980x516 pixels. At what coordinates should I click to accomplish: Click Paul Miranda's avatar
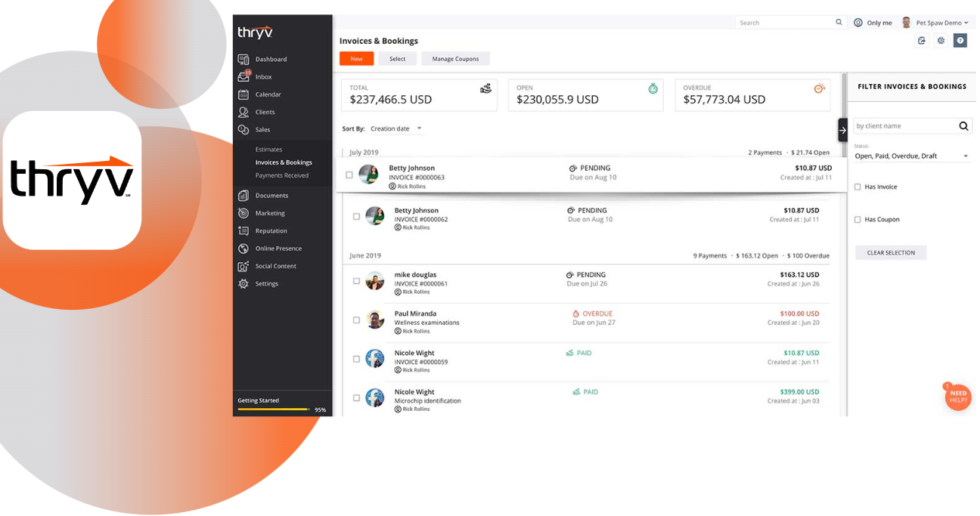pos(375,320)
